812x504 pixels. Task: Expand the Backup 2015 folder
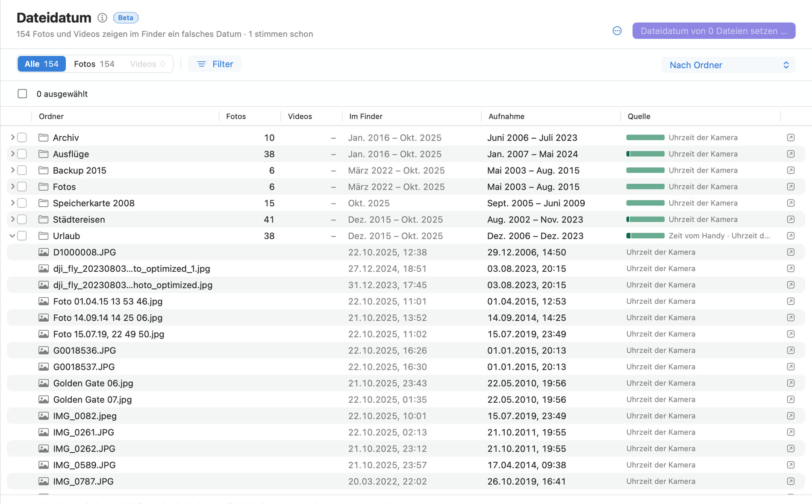click(12, 170)
